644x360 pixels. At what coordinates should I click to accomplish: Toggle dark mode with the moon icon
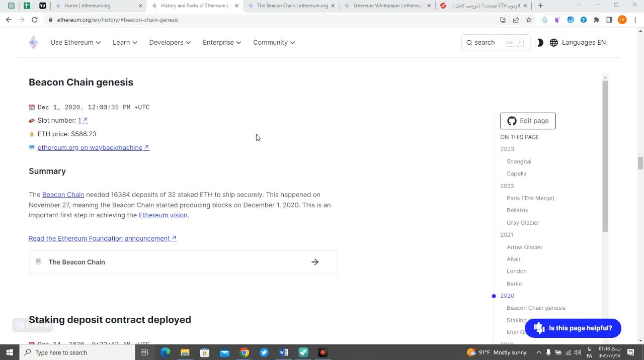click(540, 43)
